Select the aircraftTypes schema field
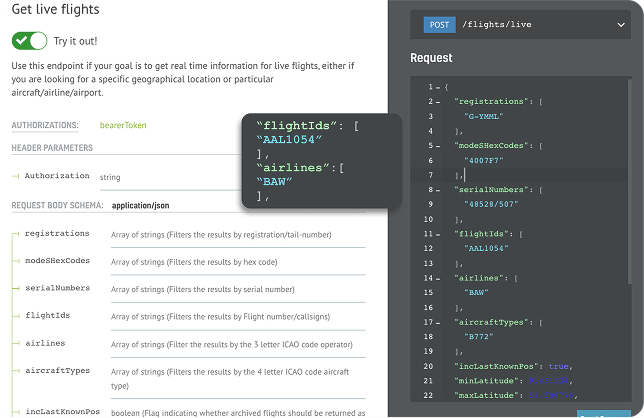Image resolution: width=644 pixels, height=418 pixels. (x=57, y=370)
